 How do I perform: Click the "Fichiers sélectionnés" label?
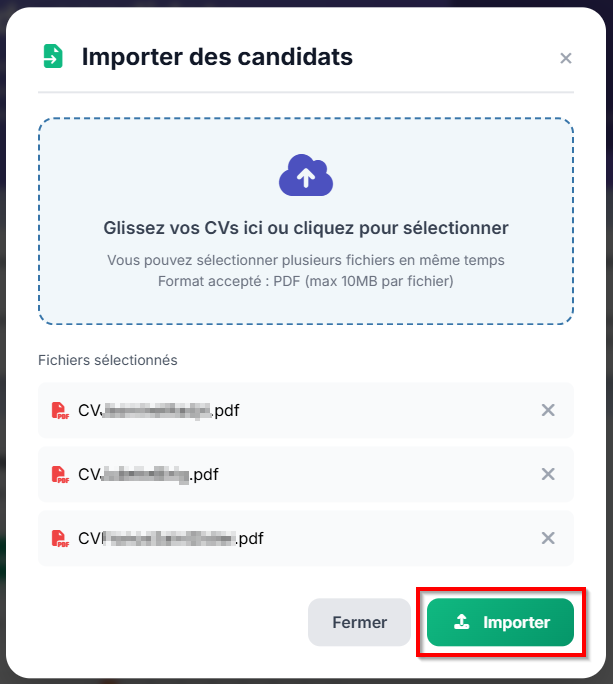coord(108,360)
